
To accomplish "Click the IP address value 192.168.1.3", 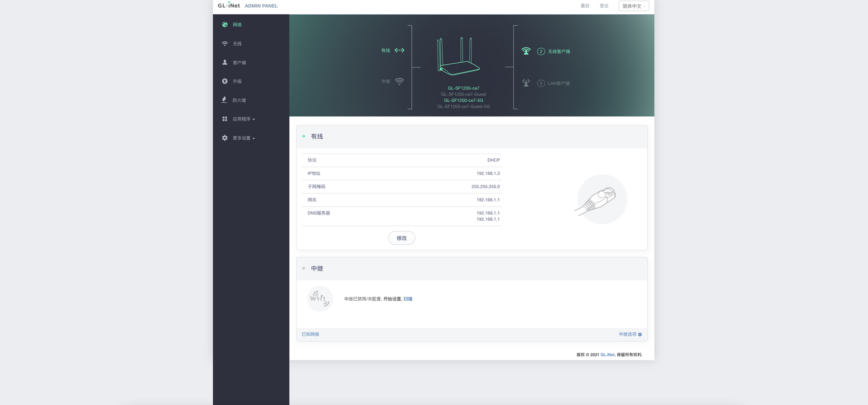I will (488, 173).
